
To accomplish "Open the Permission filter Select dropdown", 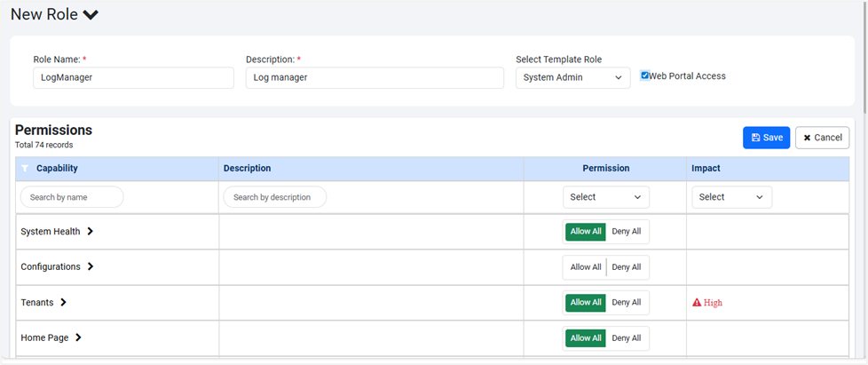I will tap(605, 197).
